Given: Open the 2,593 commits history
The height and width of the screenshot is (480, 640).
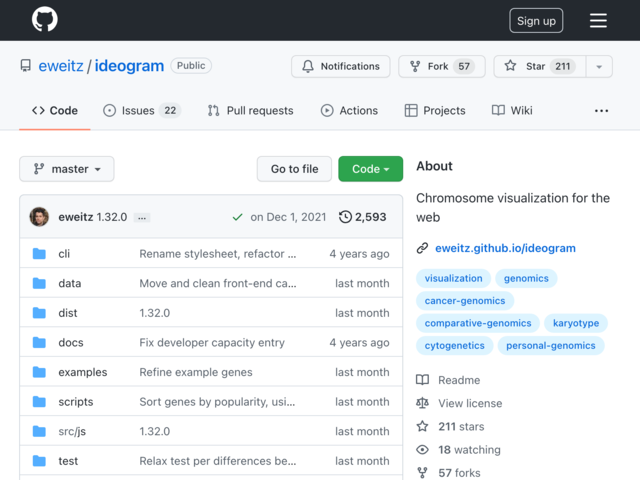Looking at the screenshot, I should click(362, 217).
